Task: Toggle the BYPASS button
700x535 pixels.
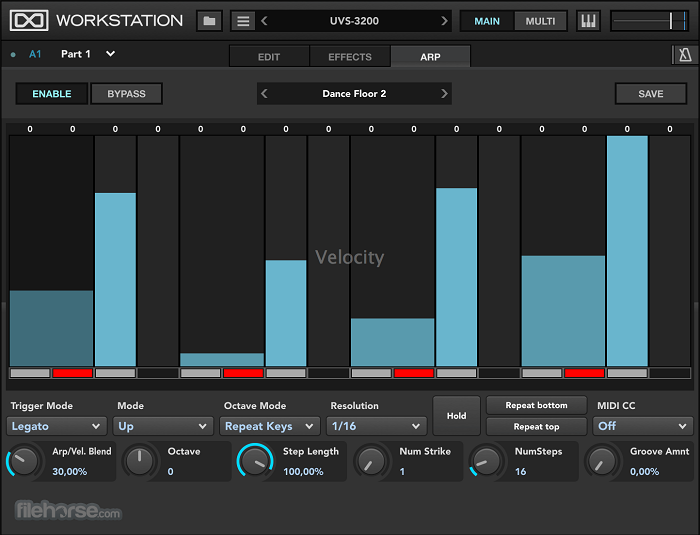Action: [x=126, y=94]
